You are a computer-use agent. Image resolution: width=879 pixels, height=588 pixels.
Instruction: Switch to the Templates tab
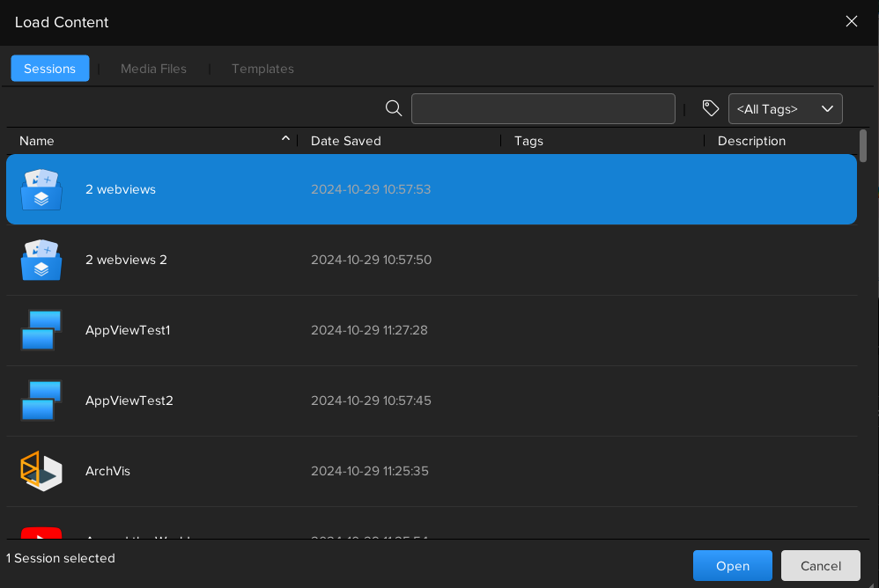point(262,69)
